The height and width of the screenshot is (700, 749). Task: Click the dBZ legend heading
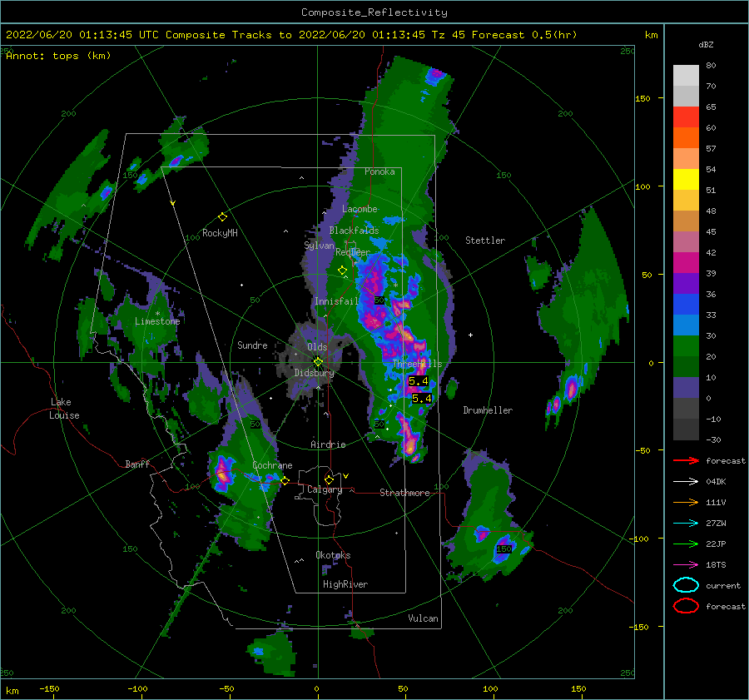(x=706, y=45)
